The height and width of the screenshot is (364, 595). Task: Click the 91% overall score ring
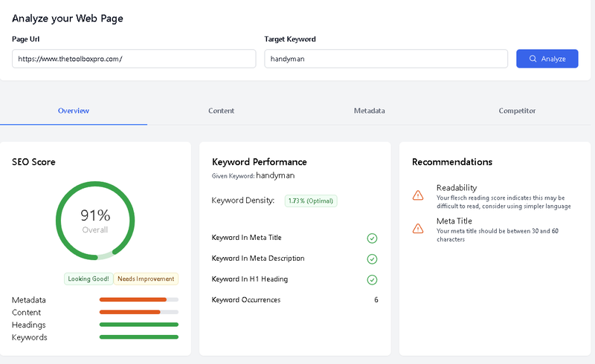[x=95, y=221]
